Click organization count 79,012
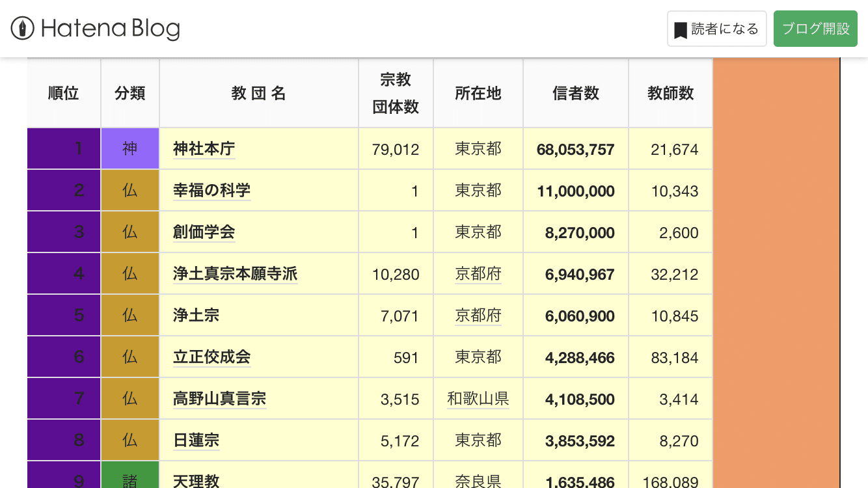 396,150
